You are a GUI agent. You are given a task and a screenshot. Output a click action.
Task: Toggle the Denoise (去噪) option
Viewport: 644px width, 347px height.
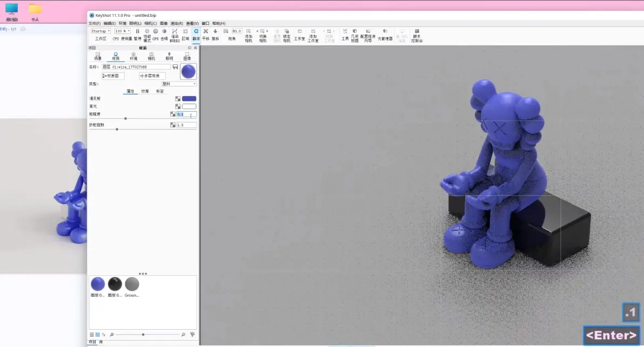164,35
